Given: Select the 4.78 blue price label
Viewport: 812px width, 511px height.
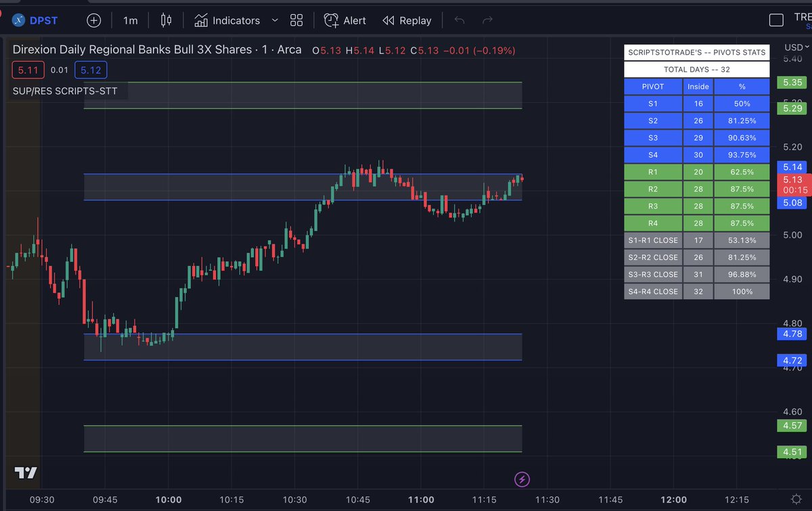Looking at the screenshot, I should (x=792, y=334).
